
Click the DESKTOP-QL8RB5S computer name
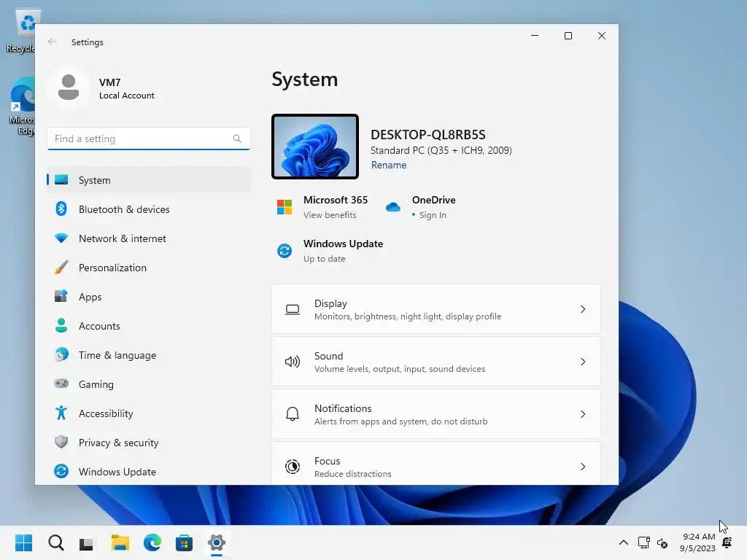pyautogui.click(x=427, y=134)
